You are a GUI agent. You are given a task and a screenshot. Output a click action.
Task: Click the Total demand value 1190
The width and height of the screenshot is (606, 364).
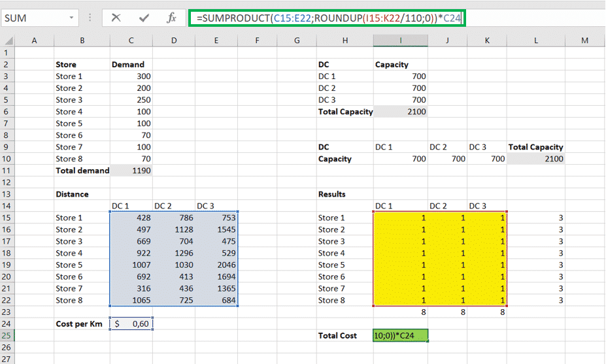click(131, 171)
